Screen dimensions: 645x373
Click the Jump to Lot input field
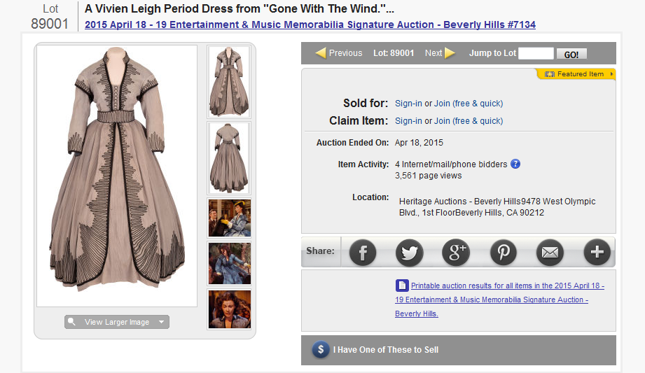click(536, 53)
